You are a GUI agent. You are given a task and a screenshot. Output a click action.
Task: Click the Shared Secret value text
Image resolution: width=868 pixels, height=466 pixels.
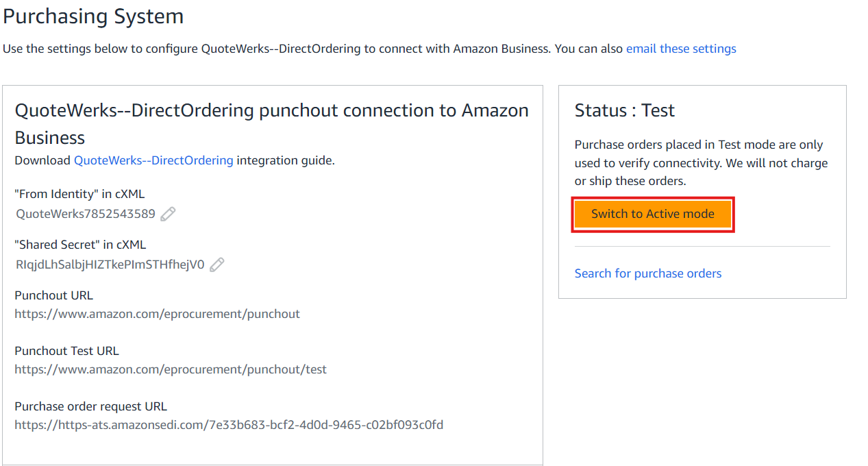point(110,265)
